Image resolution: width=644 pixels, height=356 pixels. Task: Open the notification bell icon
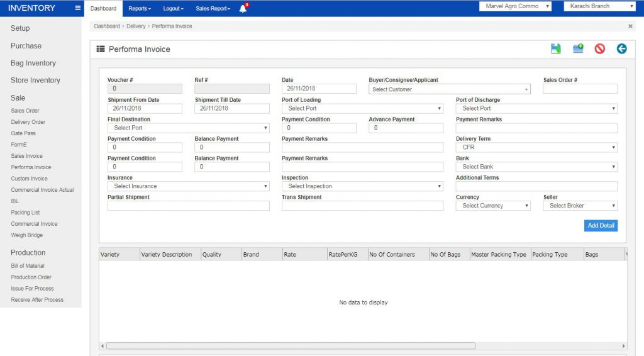tap(243, 8)
